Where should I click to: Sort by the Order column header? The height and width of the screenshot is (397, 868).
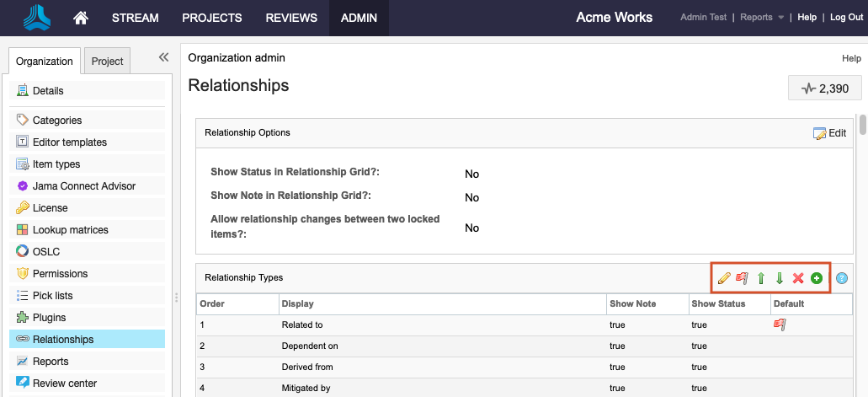click(237, 303)
